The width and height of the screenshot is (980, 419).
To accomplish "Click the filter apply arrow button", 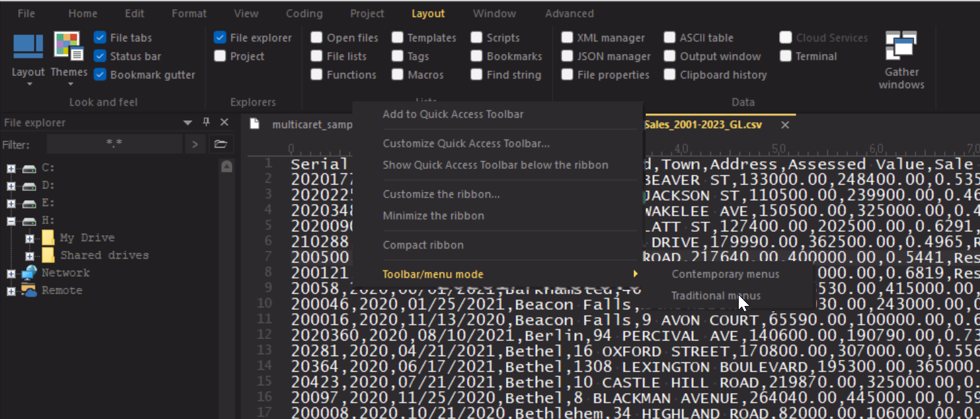I will pos(194,144).
